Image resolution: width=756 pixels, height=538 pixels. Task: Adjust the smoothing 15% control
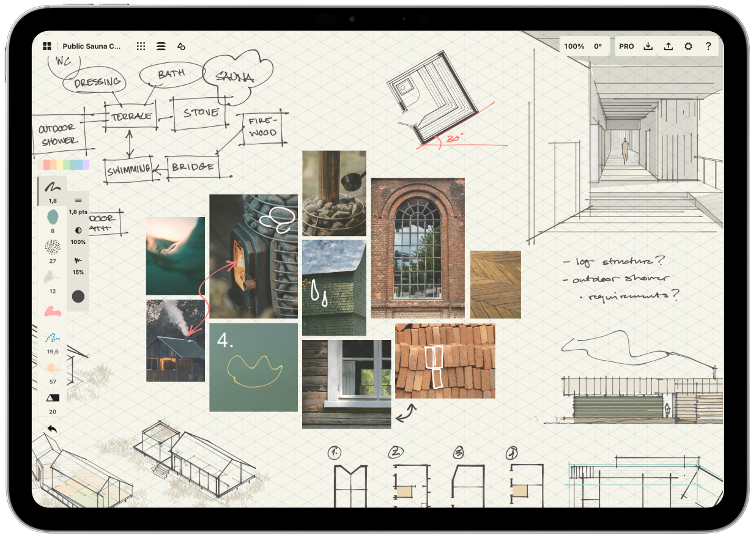(78, 265)
